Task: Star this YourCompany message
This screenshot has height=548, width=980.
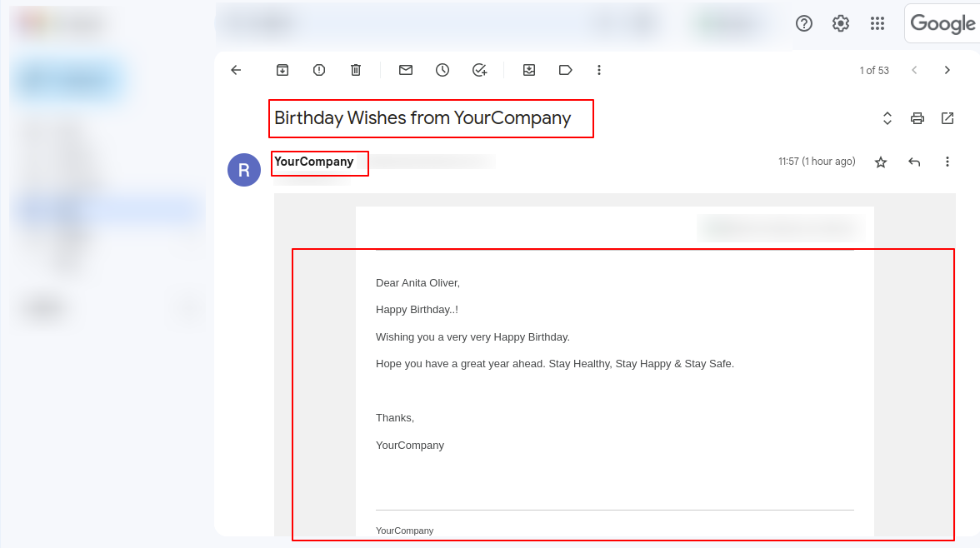Action: [x=881, y=162]
